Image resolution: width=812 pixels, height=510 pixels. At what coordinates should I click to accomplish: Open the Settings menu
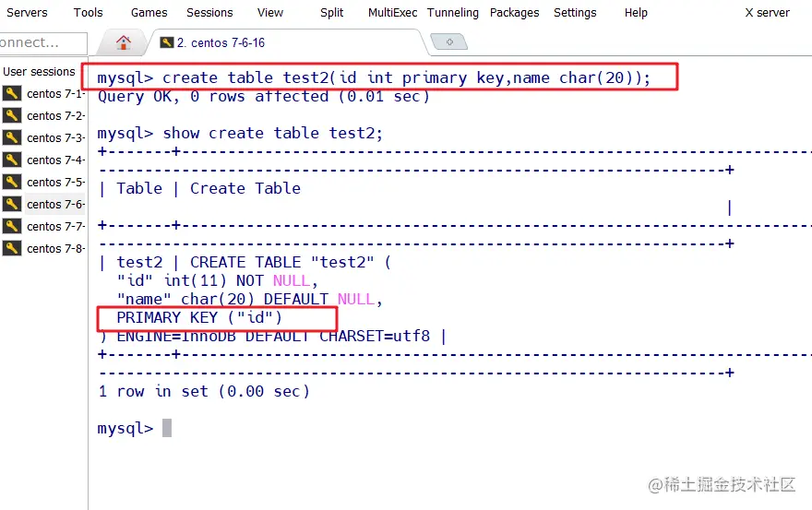pos(575,12)
